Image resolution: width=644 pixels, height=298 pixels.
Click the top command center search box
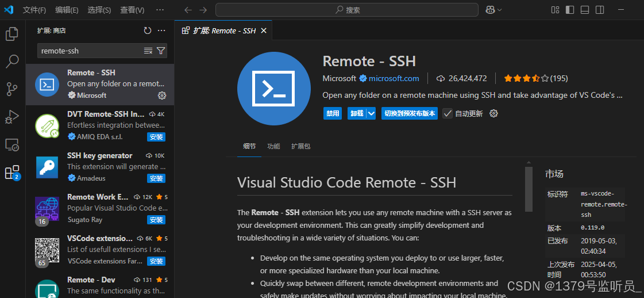click(346, 10)
